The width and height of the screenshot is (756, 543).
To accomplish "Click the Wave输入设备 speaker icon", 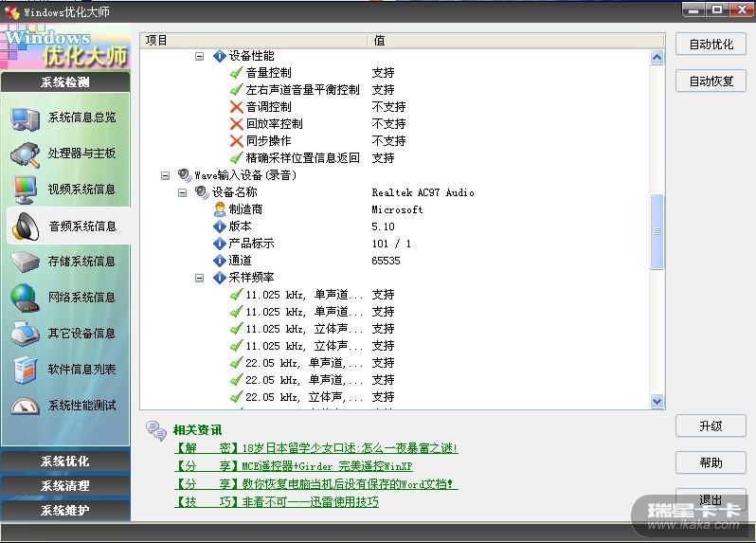I will [185, 175].
